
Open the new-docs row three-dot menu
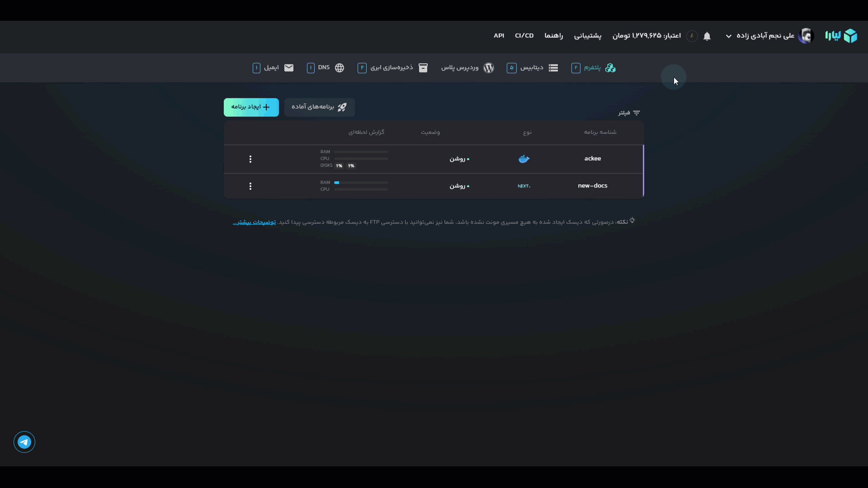pos(250,186)
